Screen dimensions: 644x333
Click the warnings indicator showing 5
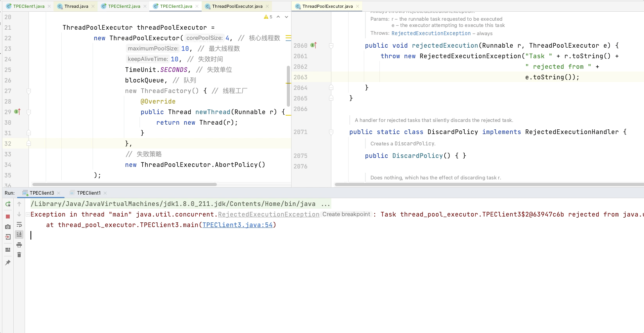click(x=268, y=17)
